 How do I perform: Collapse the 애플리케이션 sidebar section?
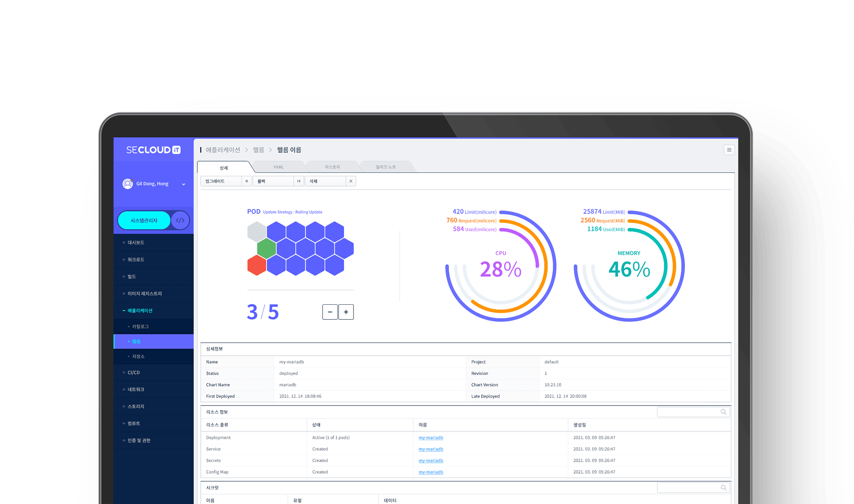[140, 310]
